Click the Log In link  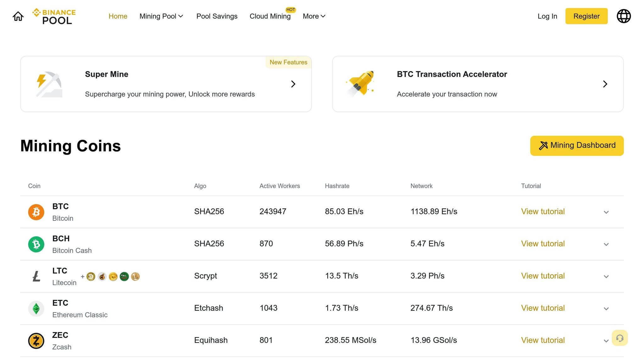547,16
